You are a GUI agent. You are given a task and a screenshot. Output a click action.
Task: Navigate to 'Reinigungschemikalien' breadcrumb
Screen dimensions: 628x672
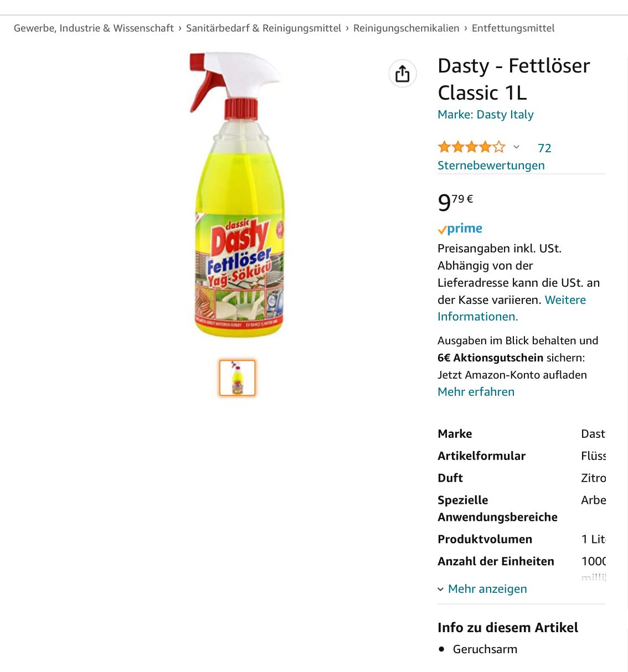coord(406,28)
